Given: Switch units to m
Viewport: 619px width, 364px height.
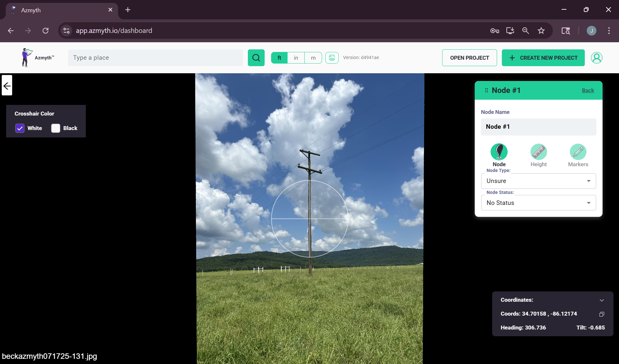Looking at the screenshot, I should pyautogui.click(x=313, y=58).
